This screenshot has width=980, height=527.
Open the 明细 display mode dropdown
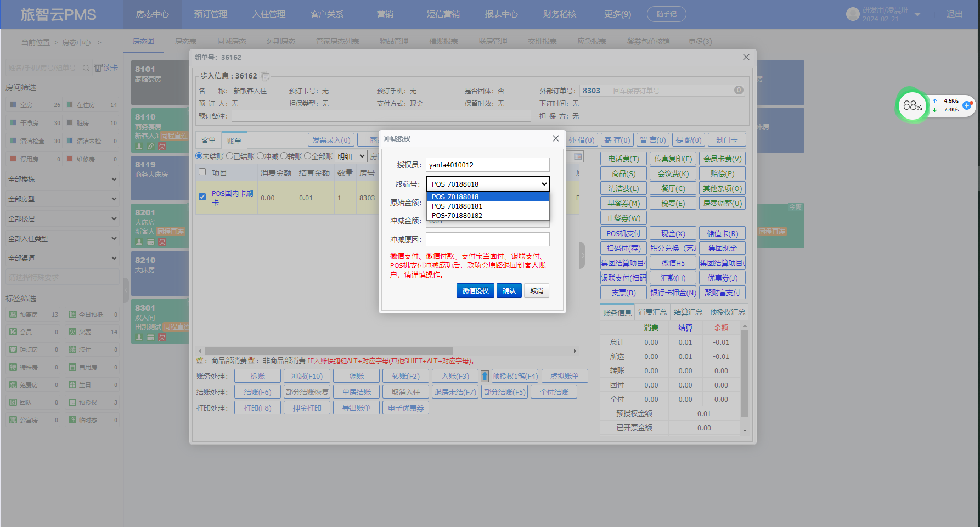click(351, 156)
